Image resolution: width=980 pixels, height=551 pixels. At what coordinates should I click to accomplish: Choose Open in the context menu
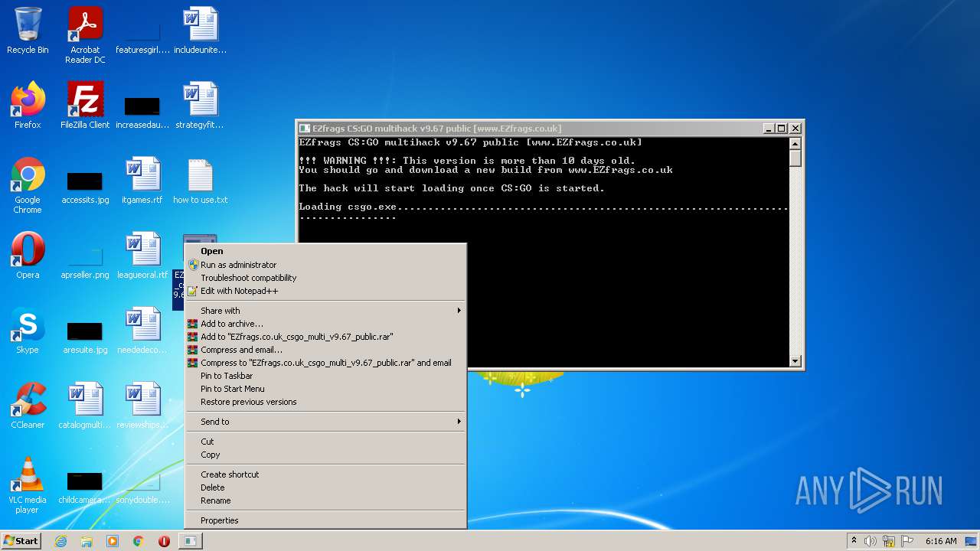point(325,251)
